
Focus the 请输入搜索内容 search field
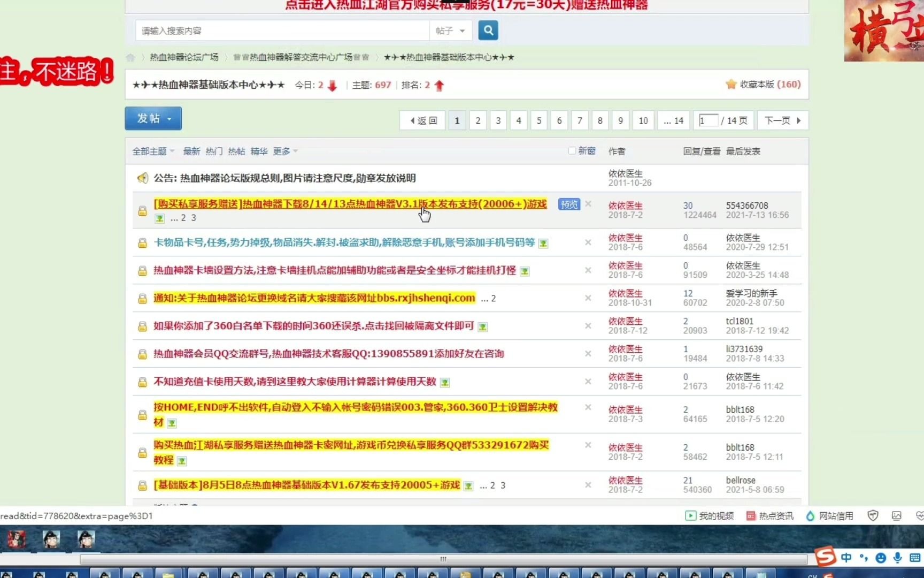[x=282, y=31]
